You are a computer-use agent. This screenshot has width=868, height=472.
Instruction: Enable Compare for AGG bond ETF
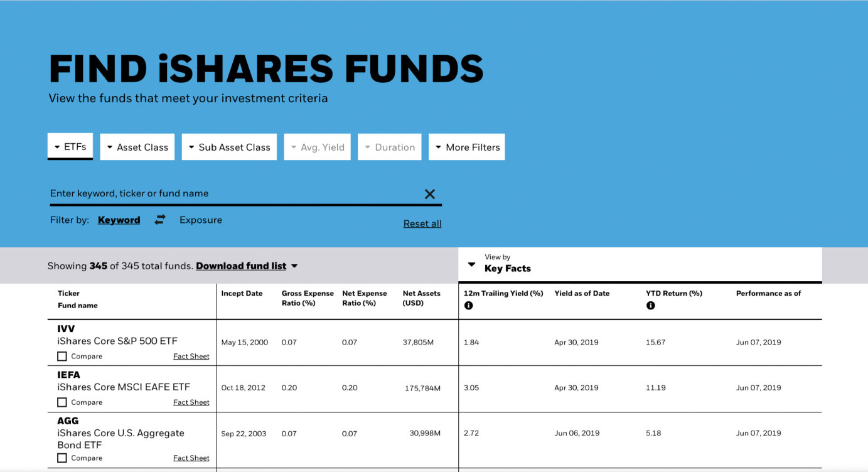[x=62, y=458]
